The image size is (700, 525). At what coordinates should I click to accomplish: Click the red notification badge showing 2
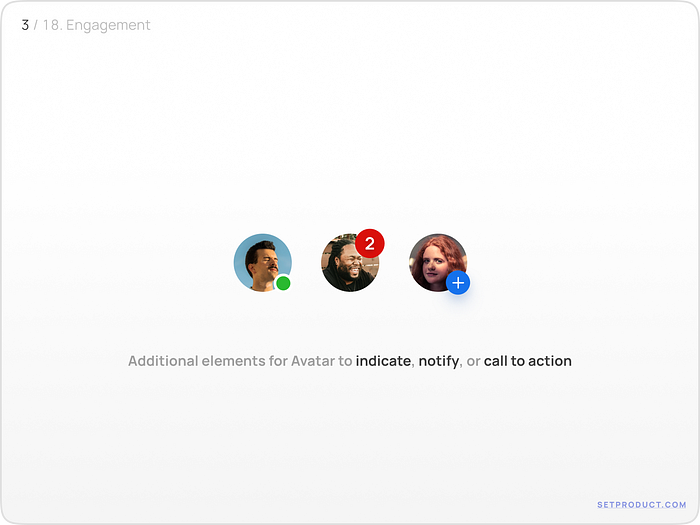[370, 244]
